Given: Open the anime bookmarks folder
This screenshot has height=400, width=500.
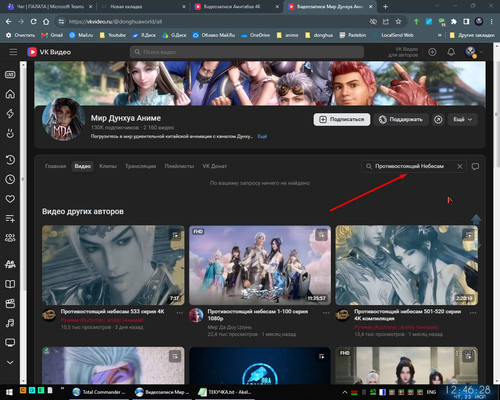Looking at the screenshot, I should [287, 35].
